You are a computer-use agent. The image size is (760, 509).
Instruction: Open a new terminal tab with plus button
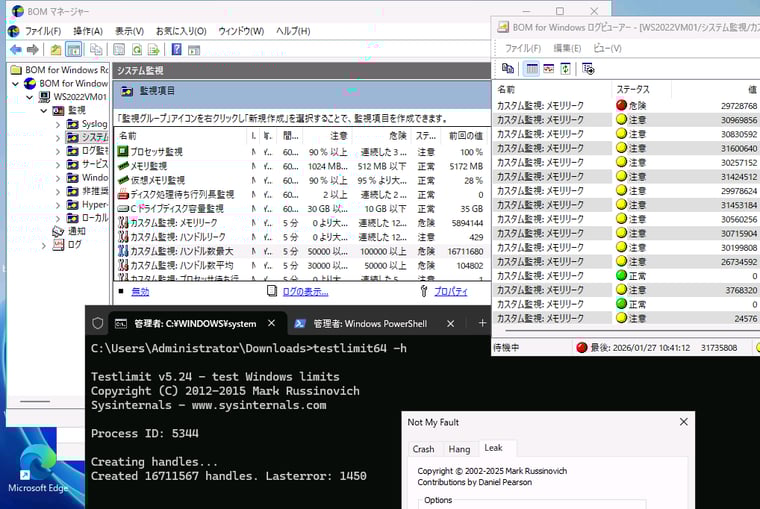pos(482,323)
